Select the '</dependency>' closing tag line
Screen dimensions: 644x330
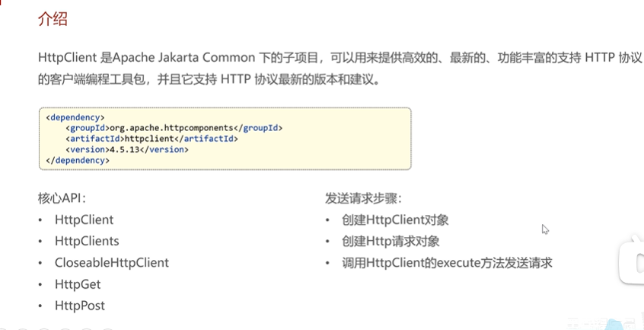(78, 160)
